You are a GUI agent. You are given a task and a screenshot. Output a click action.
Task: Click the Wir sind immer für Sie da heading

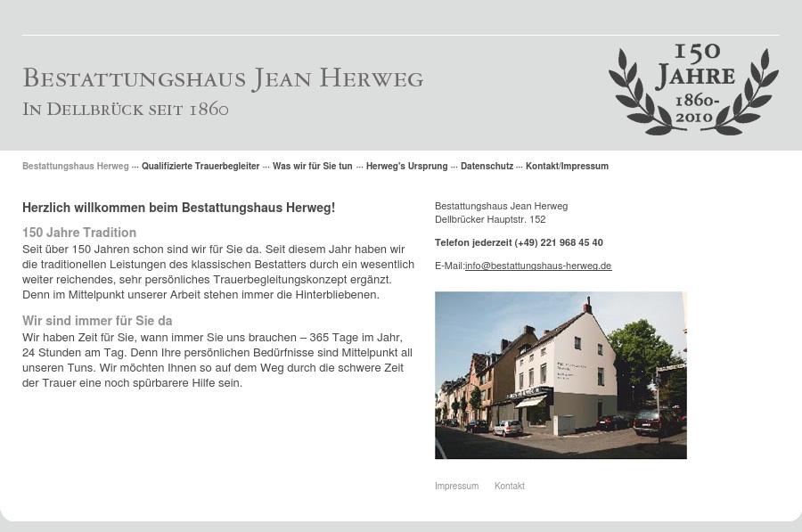[97, 320]
